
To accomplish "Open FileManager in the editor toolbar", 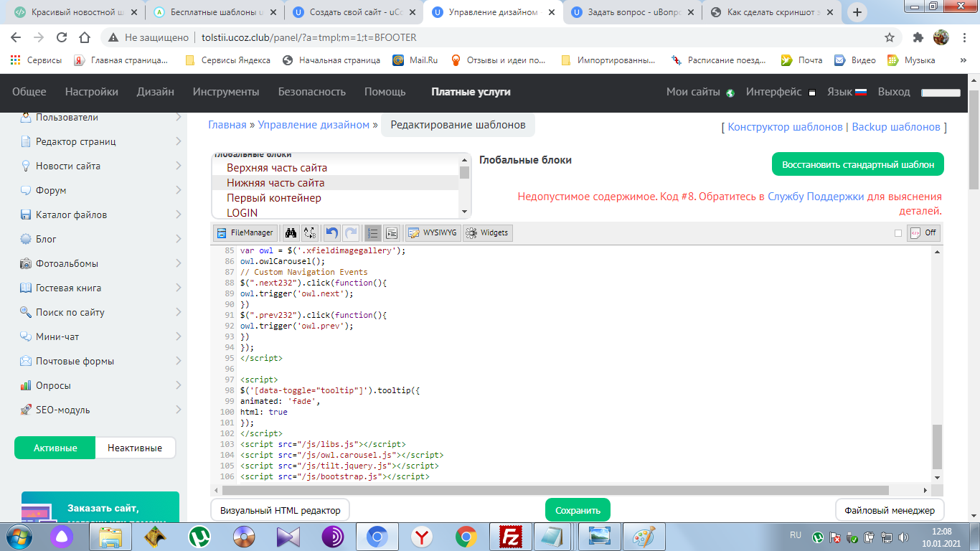I will (245, 232).
